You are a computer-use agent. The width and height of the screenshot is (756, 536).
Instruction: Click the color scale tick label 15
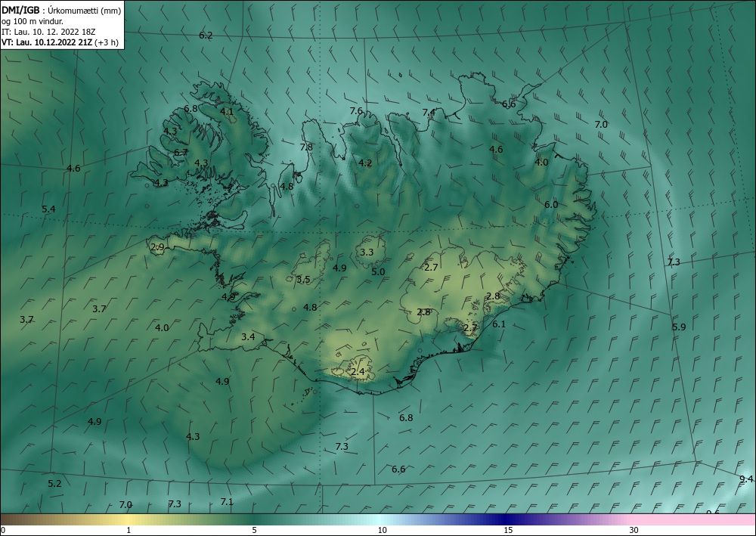coord(508,531)
